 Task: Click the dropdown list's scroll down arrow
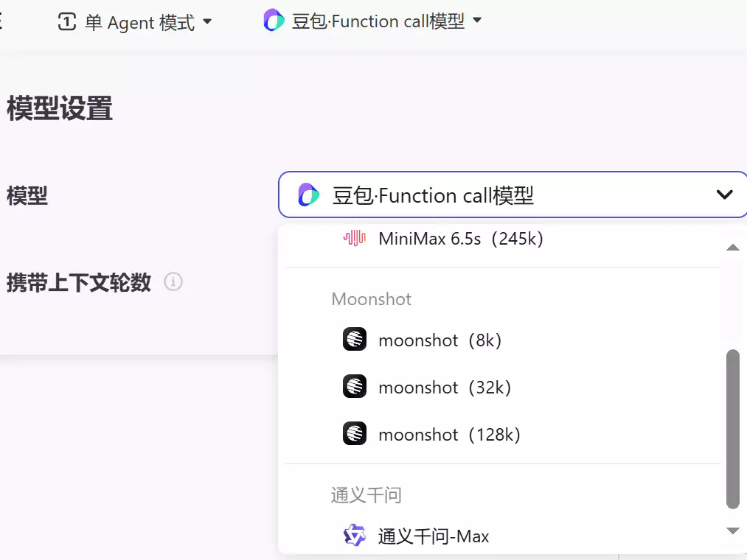732,531
